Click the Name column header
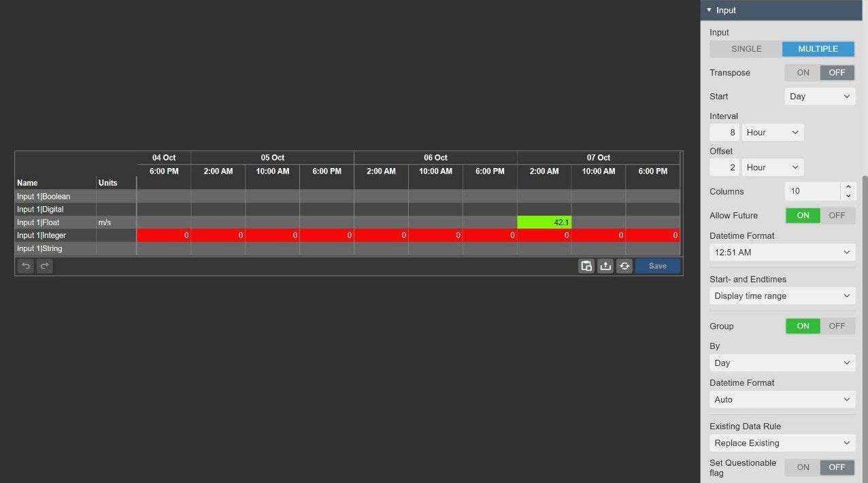 (27, 183)
